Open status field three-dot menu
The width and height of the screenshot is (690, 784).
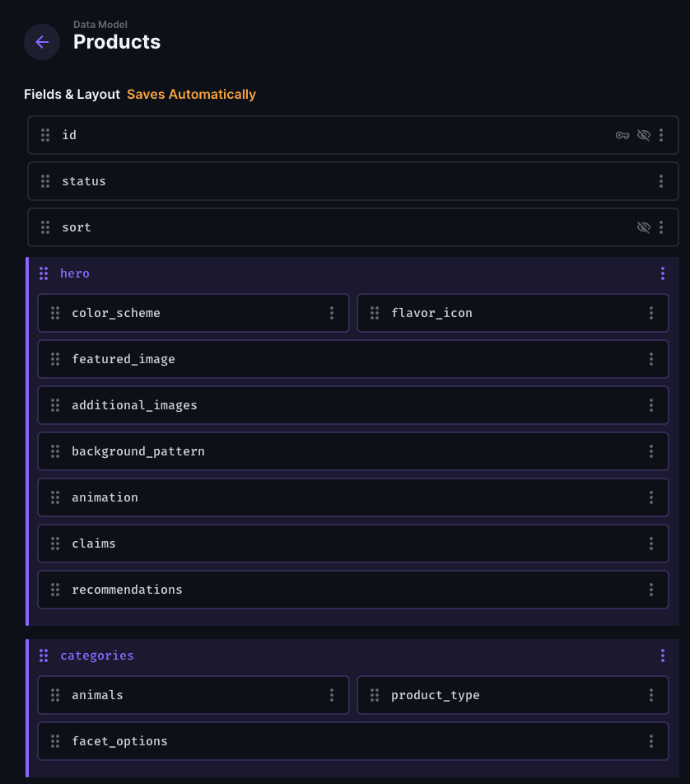point(661,181)
